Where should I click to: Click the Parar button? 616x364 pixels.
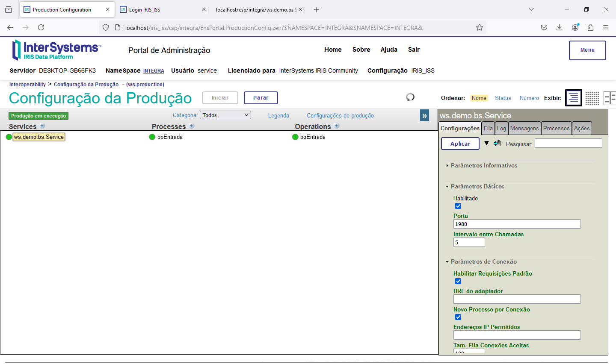(x=261, y=98)
